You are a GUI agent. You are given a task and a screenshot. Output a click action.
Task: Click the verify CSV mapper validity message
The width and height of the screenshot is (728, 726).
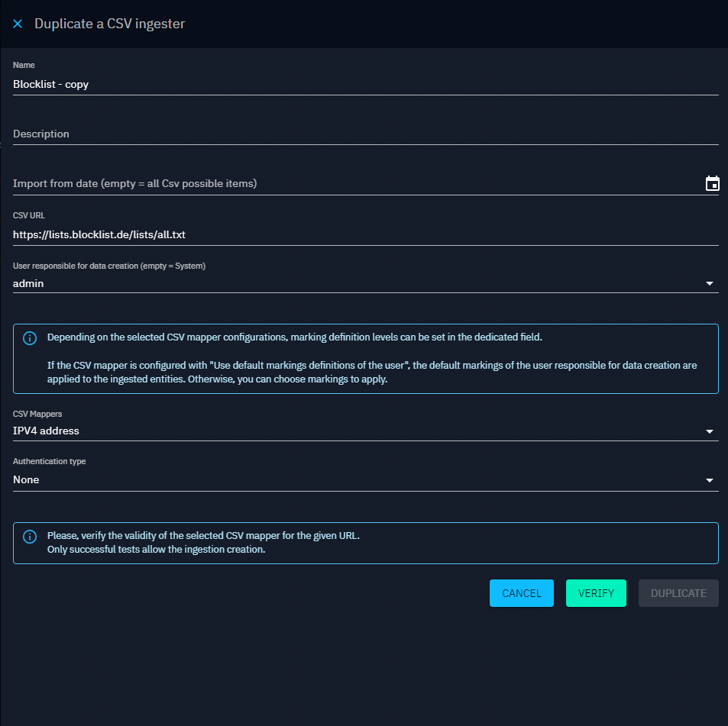[x=203, y=542]
